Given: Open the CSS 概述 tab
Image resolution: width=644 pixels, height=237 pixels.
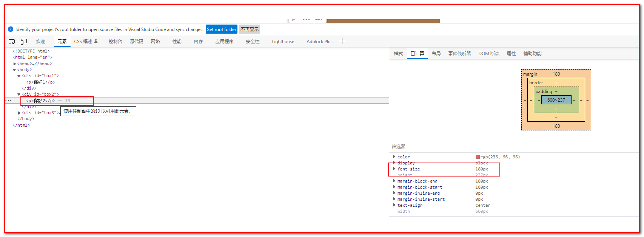Looking at the screenshot, I should click(x=83, y=42).
